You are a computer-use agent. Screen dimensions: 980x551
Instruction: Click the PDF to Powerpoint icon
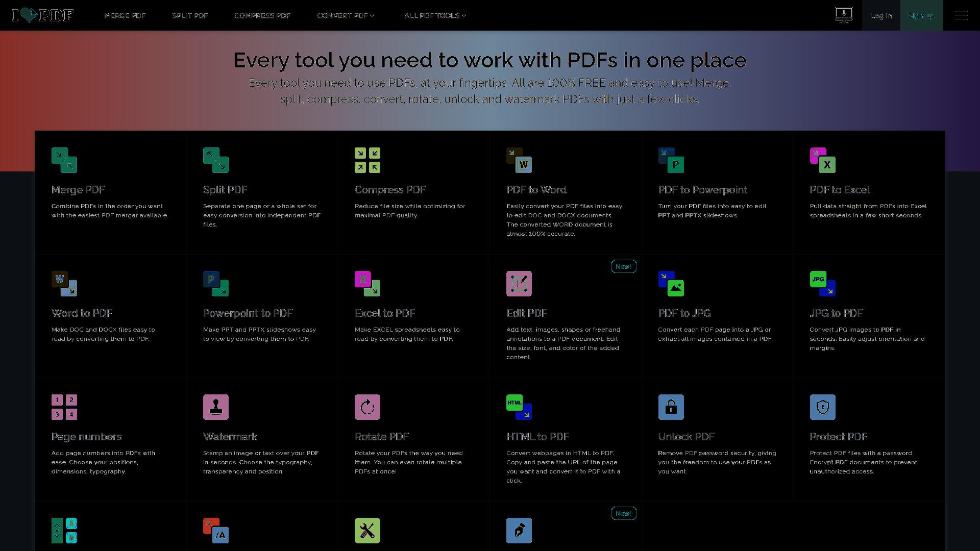click(x=671, y=160)
